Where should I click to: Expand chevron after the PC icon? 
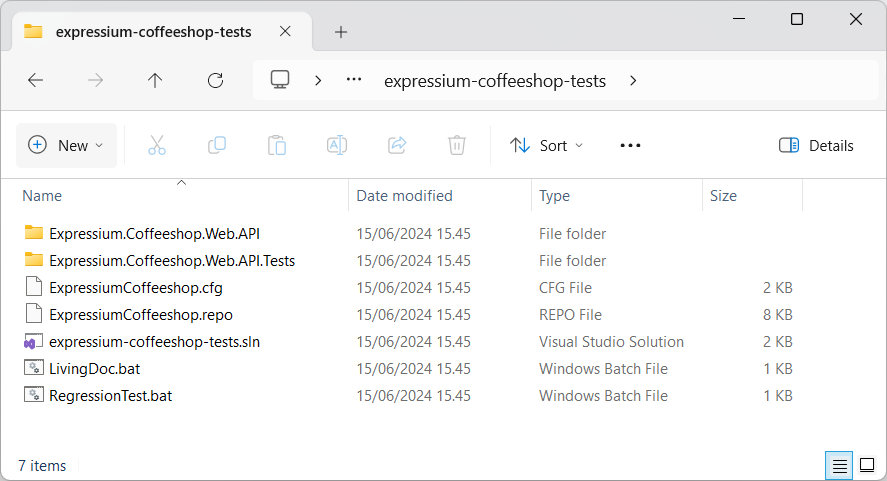coord(318,81)
